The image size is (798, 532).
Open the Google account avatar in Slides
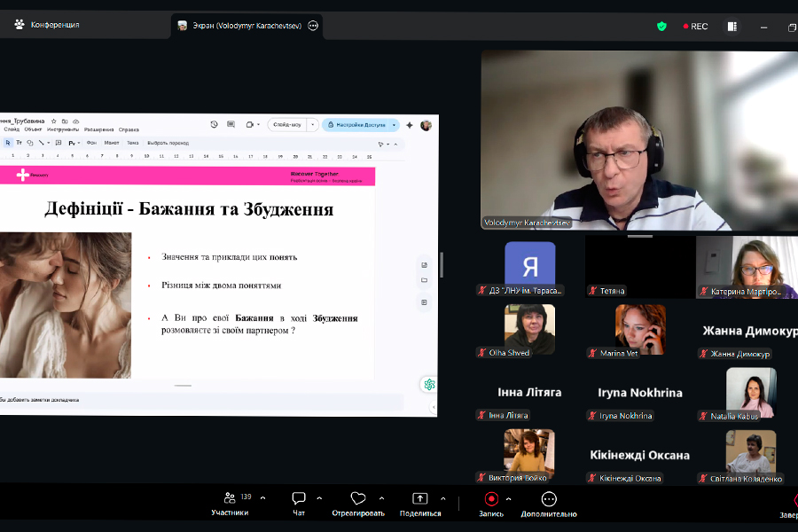(x=426, y=125)
